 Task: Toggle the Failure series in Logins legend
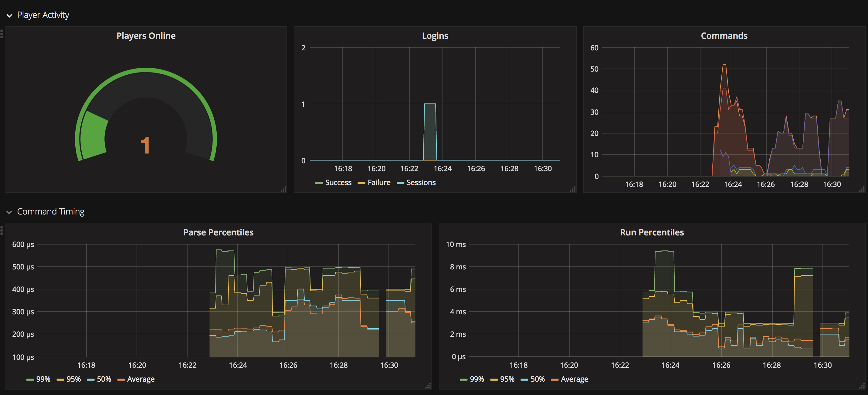pyautogui.click(x=379, y=183)
